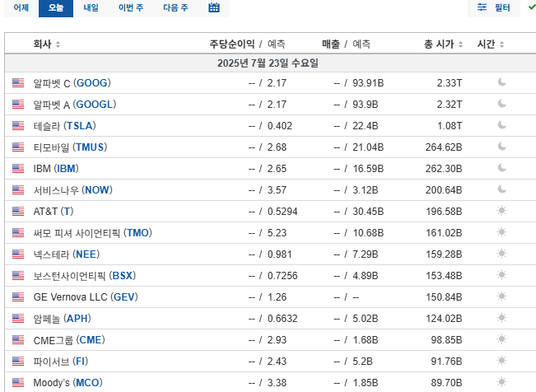Switch to the 어제 tab
Screen dimensions: 536x392
pos(21,7)
